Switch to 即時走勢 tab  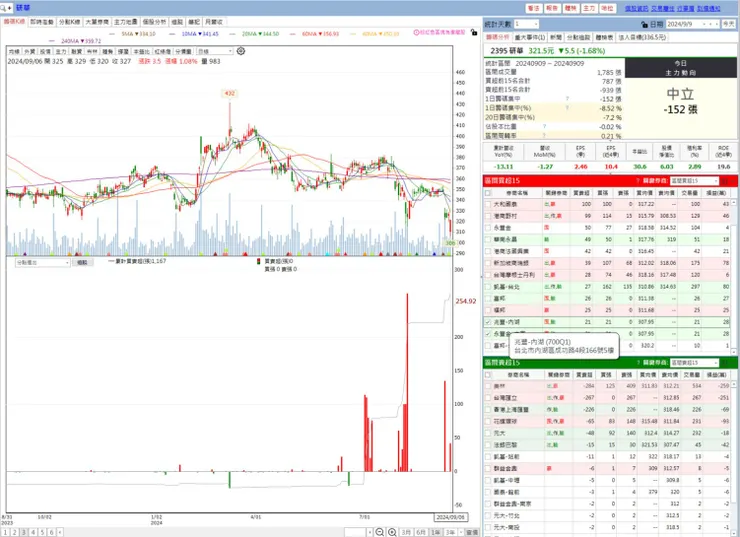42,22
